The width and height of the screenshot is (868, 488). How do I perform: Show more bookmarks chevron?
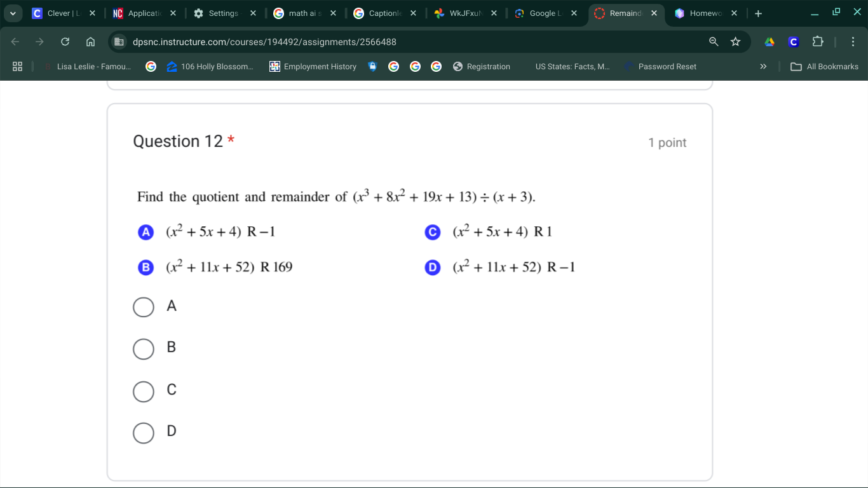tap(763, 67)
